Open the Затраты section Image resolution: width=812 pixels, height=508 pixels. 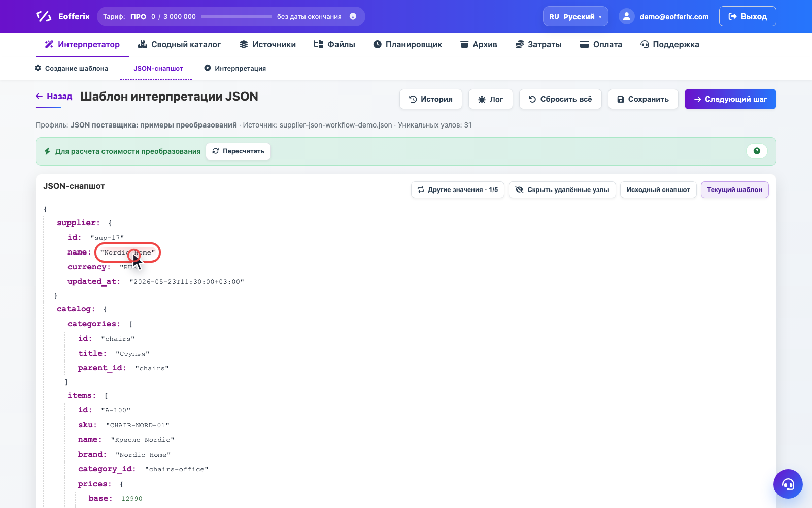point(538,45)
